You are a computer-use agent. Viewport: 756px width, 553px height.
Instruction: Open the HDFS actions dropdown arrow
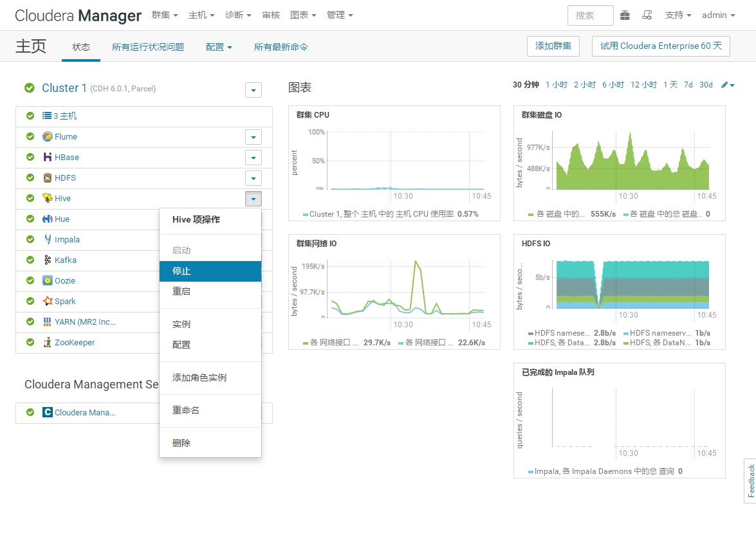click(254, 178)
